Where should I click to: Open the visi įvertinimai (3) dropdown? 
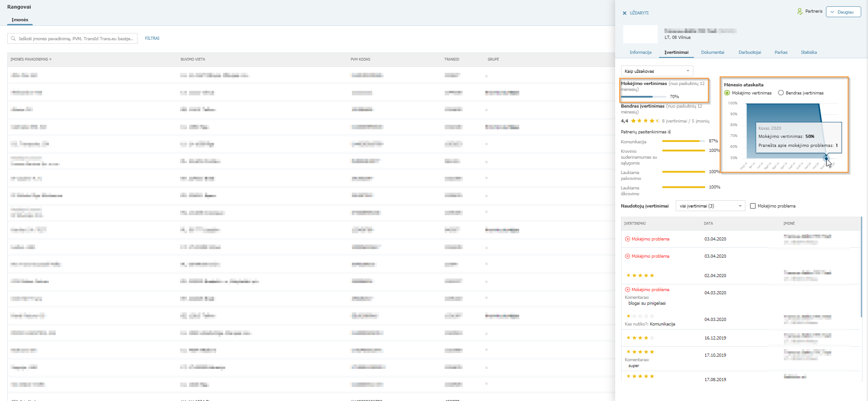[x=710, y=206]
